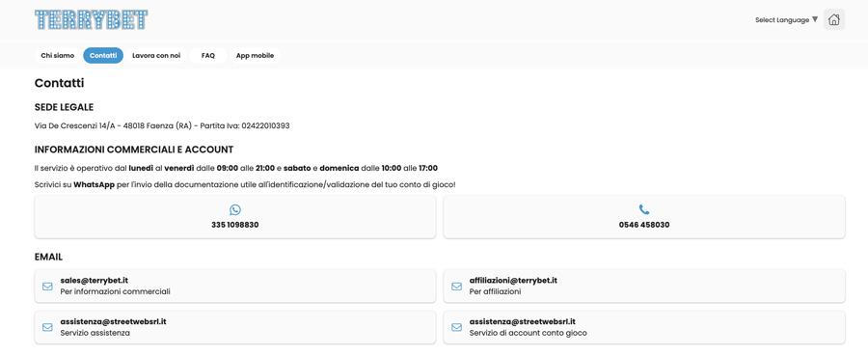
Task: Go to home via house icon
Action: click(833, 19)
